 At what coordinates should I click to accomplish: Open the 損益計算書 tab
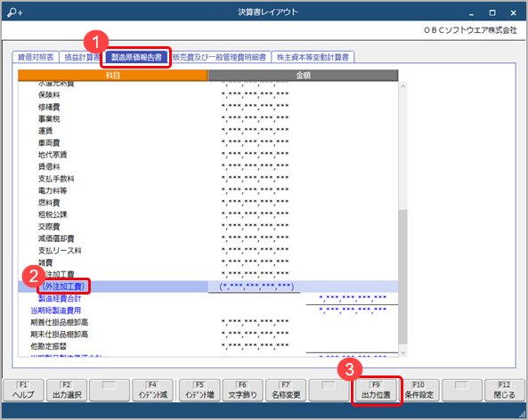pos(81,57)
